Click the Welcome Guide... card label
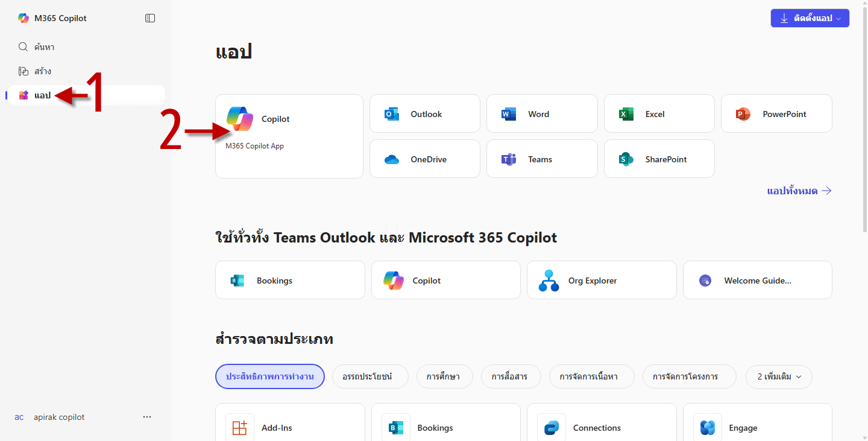 click(758, 281)
